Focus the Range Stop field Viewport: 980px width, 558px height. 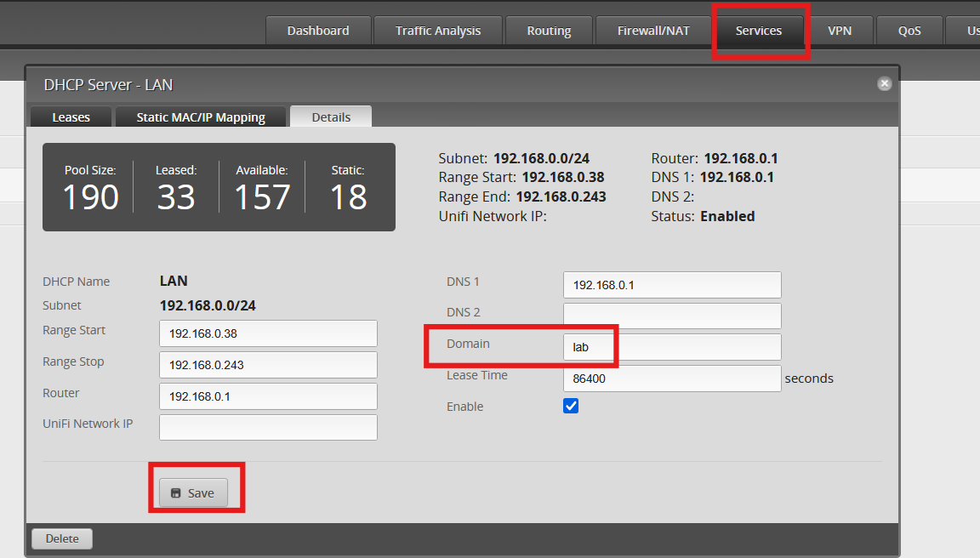[268, 365]
